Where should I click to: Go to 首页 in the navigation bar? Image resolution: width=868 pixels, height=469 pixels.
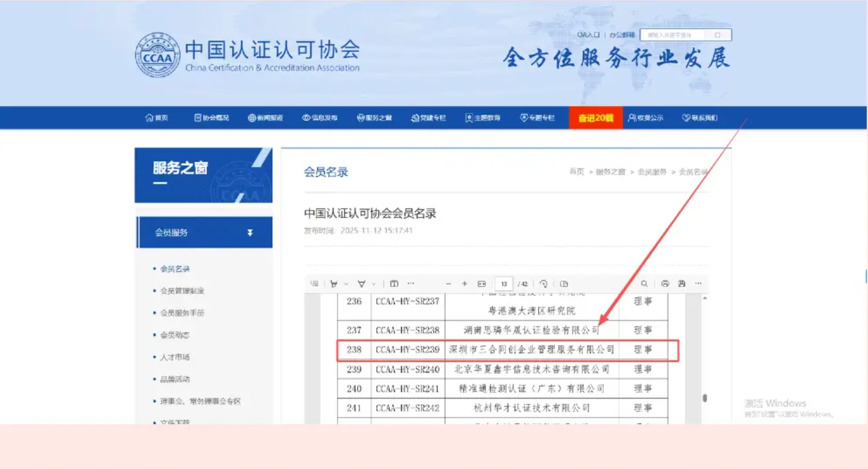(157, 118)
